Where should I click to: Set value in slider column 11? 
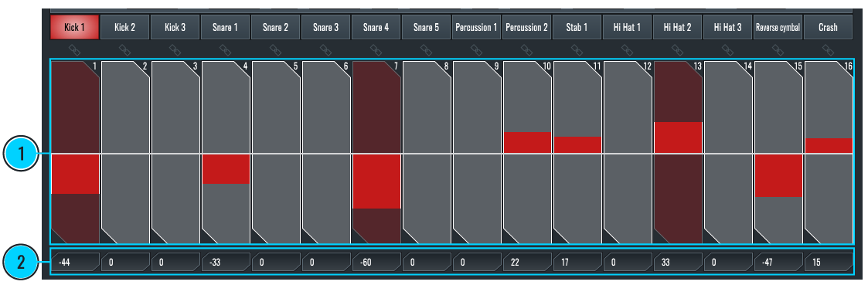577,152
